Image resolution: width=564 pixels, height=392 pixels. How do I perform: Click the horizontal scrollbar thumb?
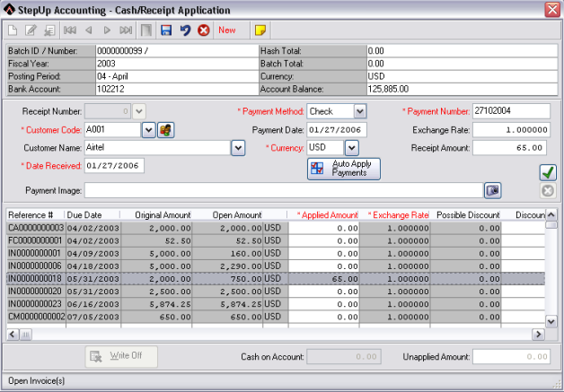point(25,335)
